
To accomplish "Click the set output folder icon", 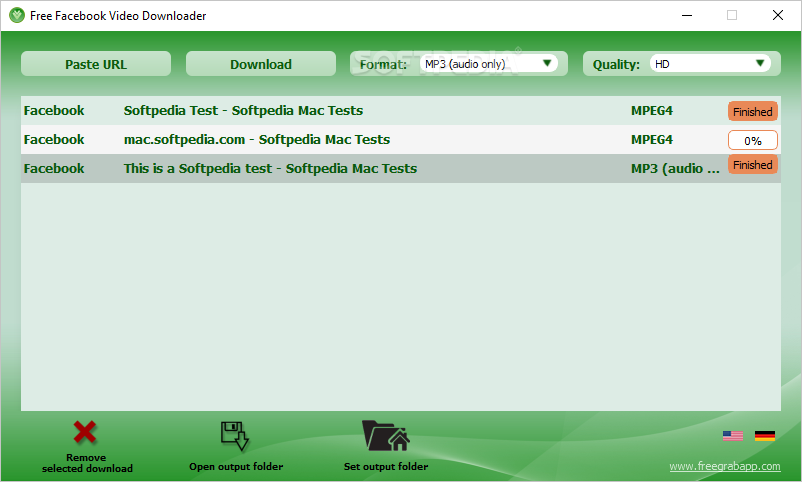I will pos(386,435).
